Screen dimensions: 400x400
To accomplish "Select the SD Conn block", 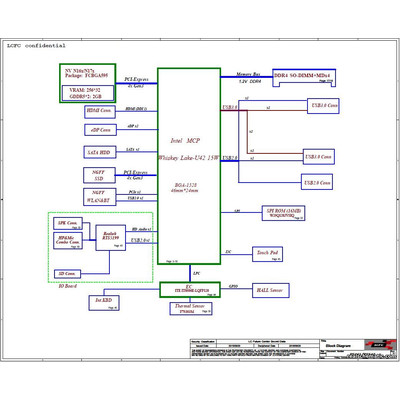I will tap(67, 274).
